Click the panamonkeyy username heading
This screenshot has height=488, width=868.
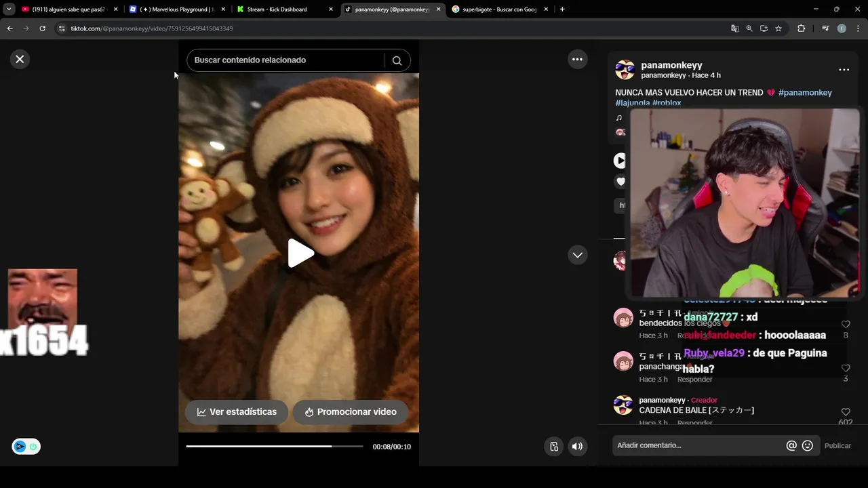pyautogui.click(x=671, y=65)
